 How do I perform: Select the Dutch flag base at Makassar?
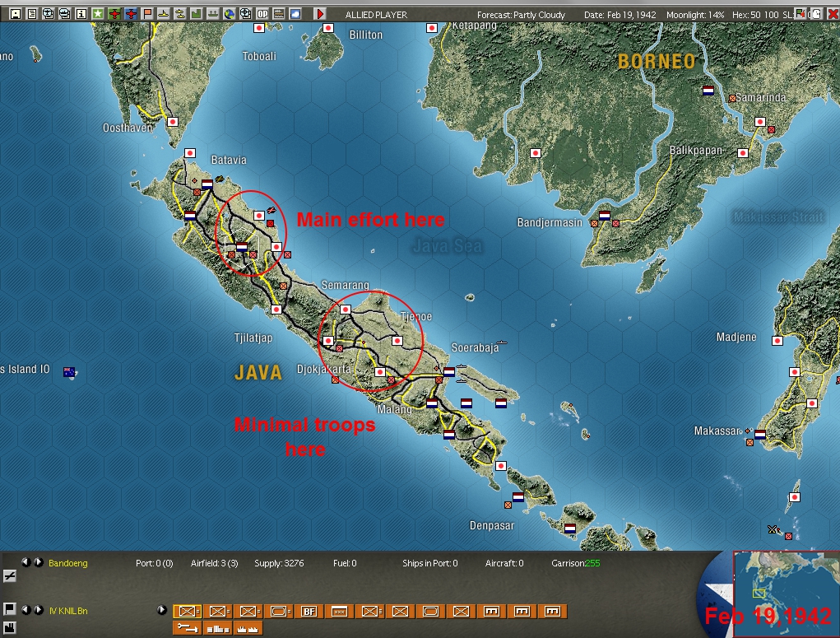pos(759,435)
